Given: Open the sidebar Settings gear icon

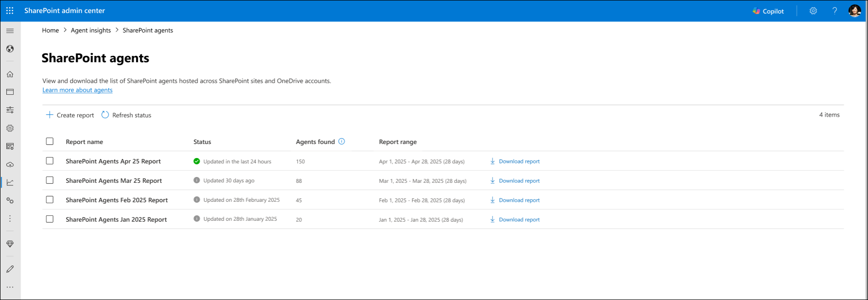Looking at the screenshot, I should click(10, 128).
